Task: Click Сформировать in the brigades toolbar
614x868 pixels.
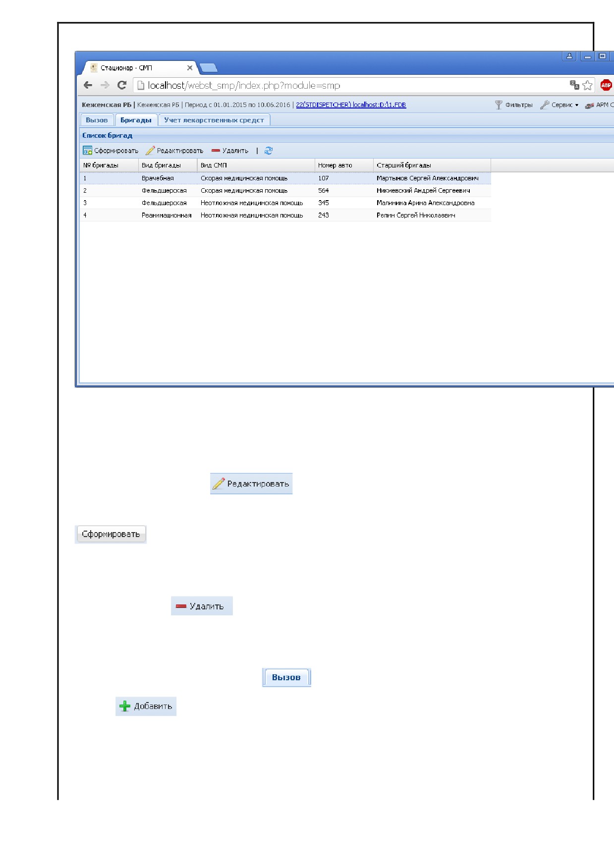Action: [x=111, y=151]
